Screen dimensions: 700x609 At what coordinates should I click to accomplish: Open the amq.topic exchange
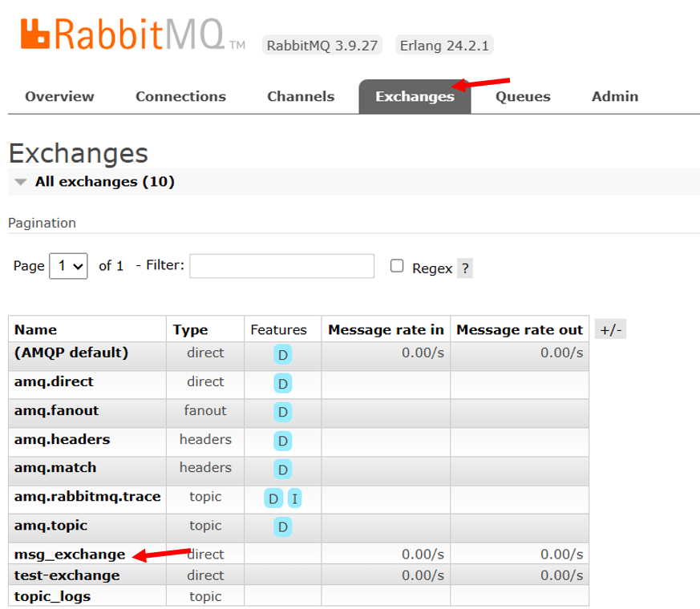51,526
